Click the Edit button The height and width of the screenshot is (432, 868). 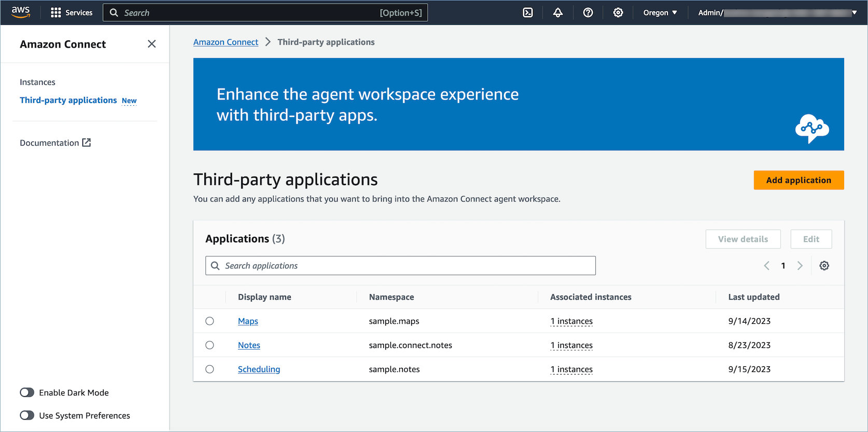point(811,239)
